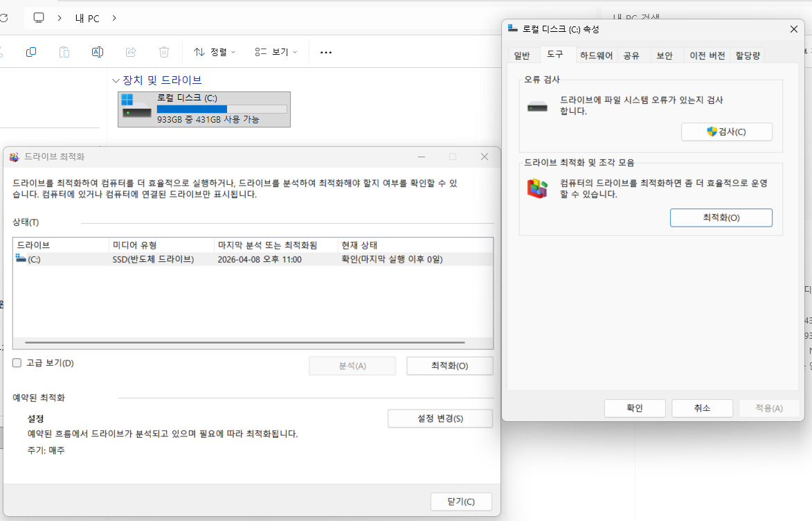Click the Delete trash icon
Image resolution: width=812 pixels, height=521 pixels.
pos(163,51)
